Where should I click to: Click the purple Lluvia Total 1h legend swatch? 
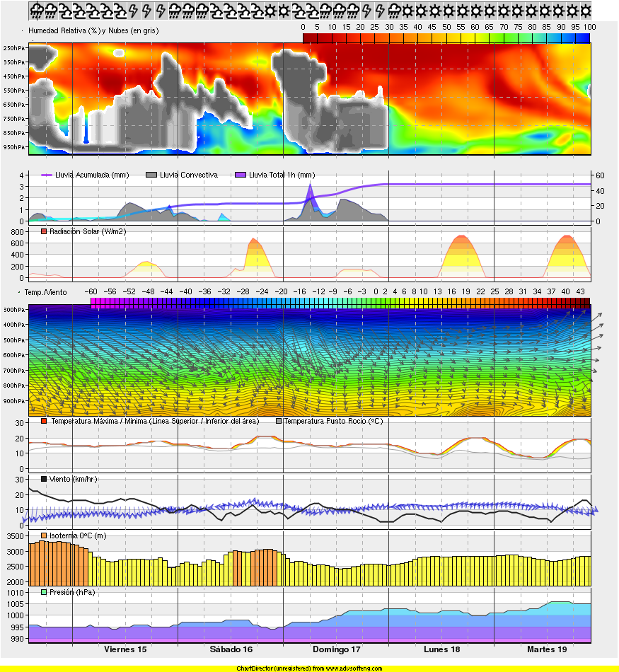click(x=241, y=175)
